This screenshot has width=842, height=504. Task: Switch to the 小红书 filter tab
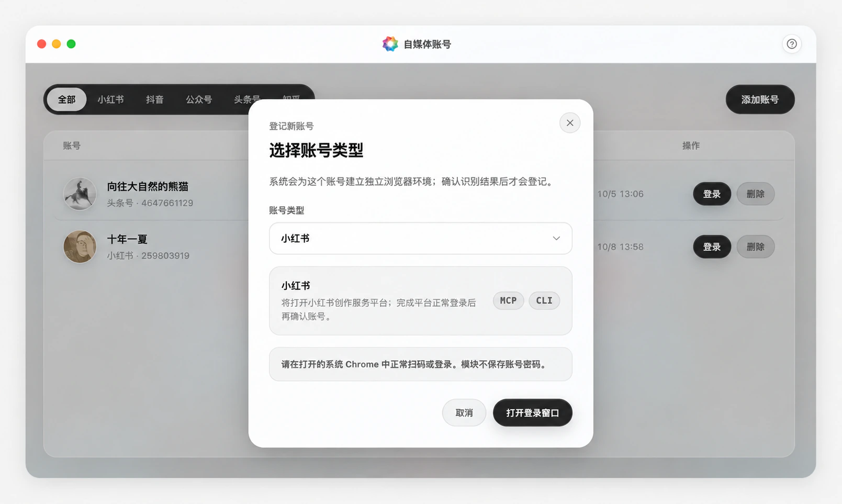pyautogui.click(x=110, y=99)
